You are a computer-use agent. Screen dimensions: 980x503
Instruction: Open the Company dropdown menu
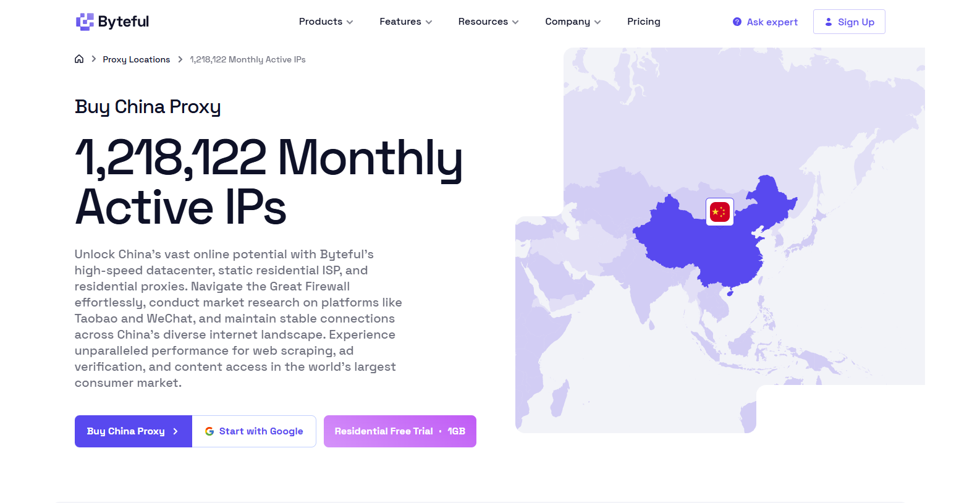click(x=573, y=22)
